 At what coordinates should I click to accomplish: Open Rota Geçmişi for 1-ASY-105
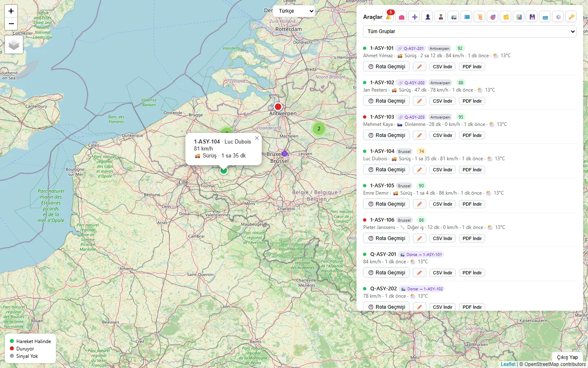386,204
